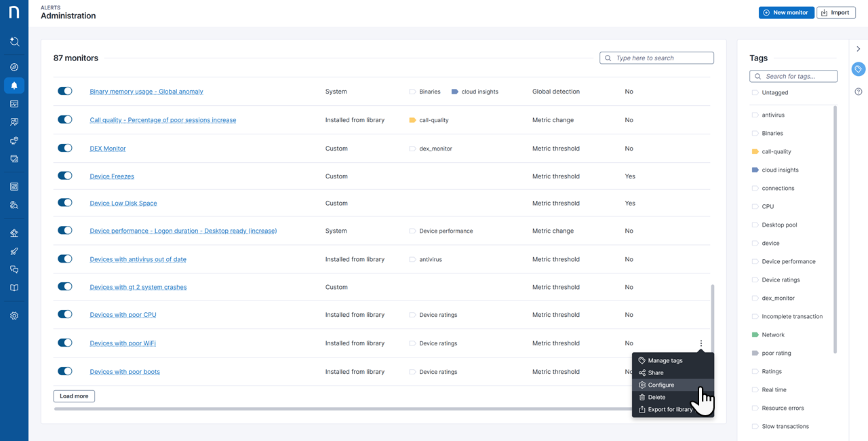Select the Network tag filter
Image resolution: width=868 pixels, height=441 pixels.
(x=772, y=335)
